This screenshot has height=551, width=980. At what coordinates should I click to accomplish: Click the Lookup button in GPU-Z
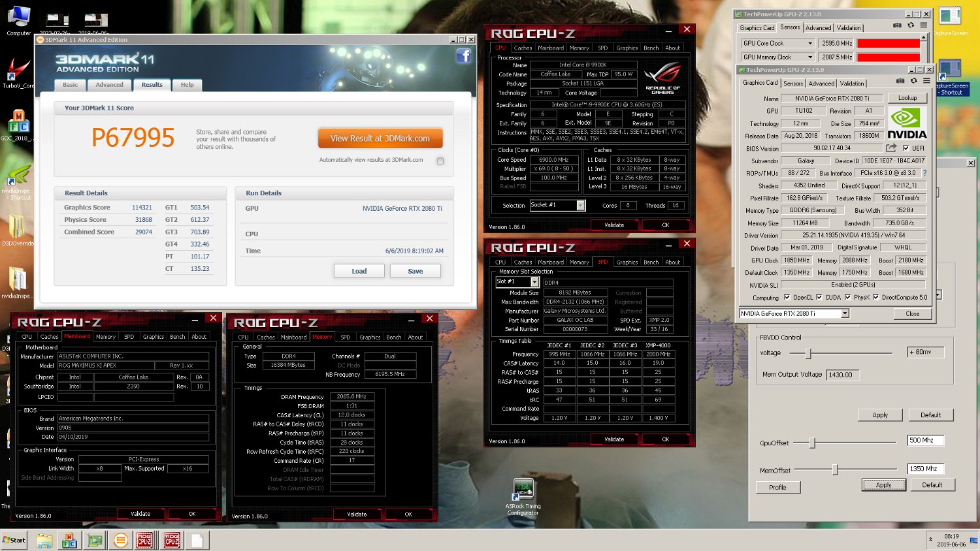tap(907, 98)
